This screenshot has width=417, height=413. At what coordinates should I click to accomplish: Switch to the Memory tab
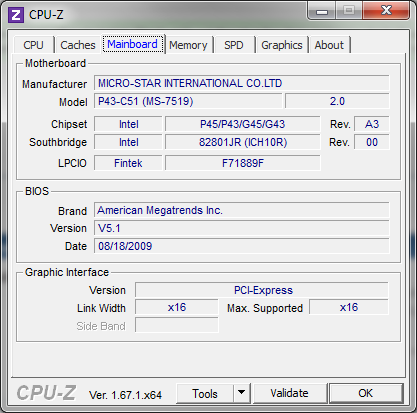point(188,45)
